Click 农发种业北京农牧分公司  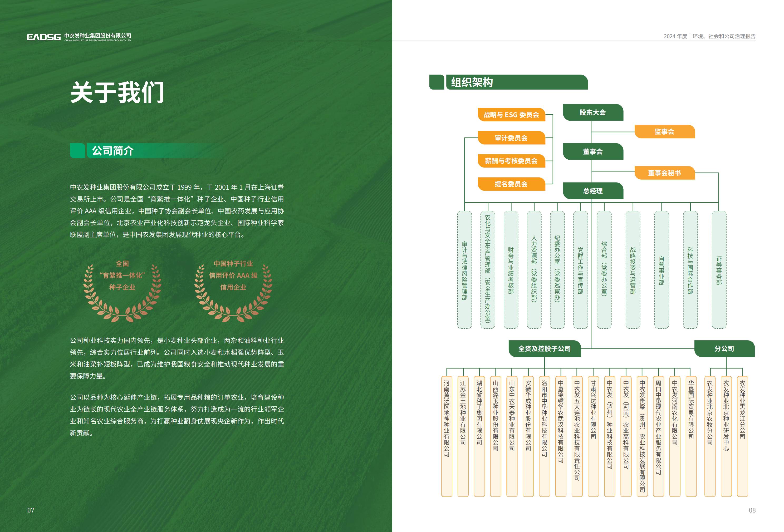click(x=710, y=437)
